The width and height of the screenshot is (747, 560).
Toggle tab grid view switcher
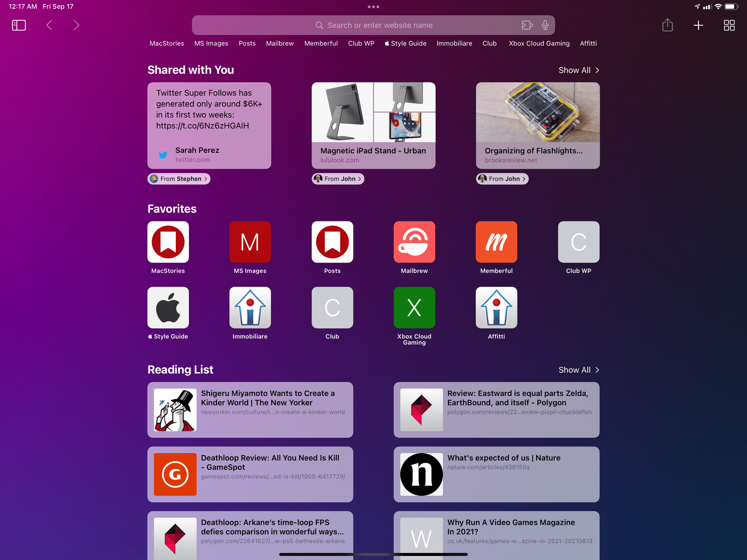pos(729,25)
